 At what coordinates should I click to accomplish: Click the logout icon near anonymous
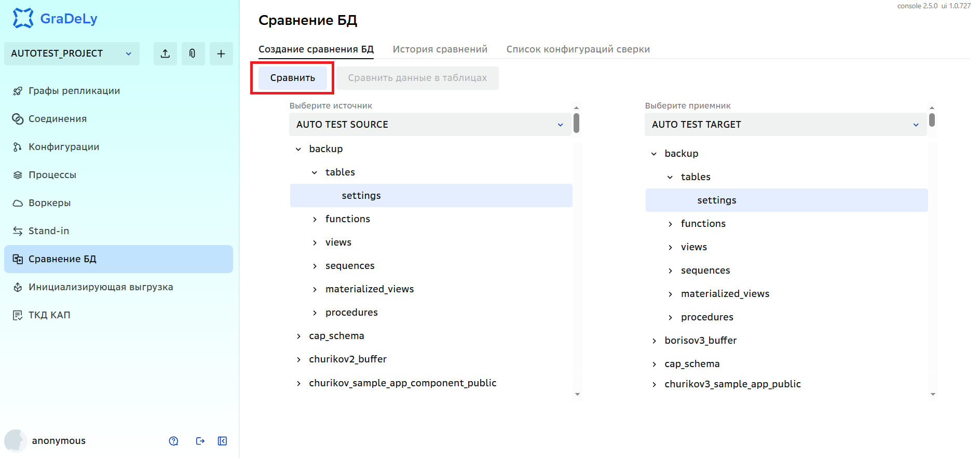(x=200, y=441)
